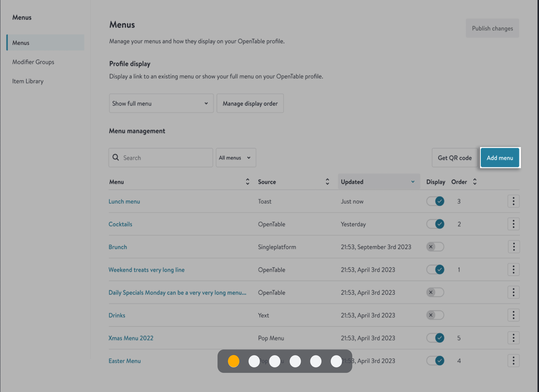The width and height of the screenshot is (539, 392).
Task: Jump to the fourth step dot
Action: tap(295, 361)
